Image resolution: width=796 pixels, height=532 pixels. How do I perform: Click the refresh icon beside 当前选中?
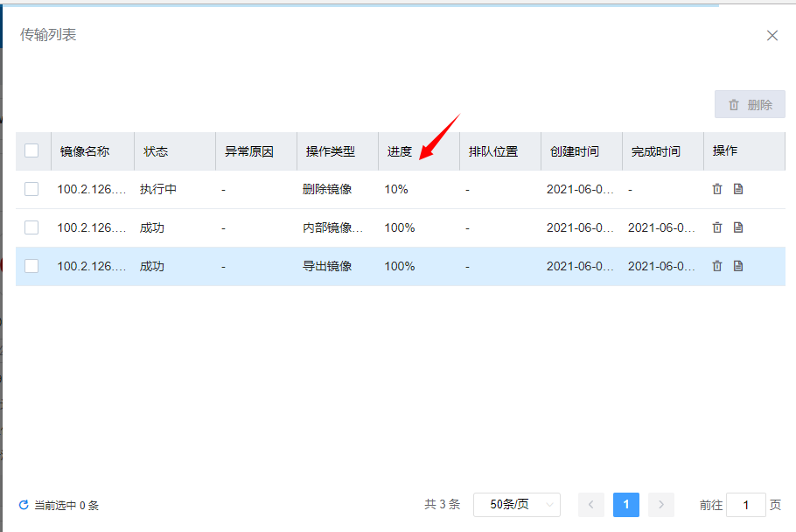(x=24, y=505)
